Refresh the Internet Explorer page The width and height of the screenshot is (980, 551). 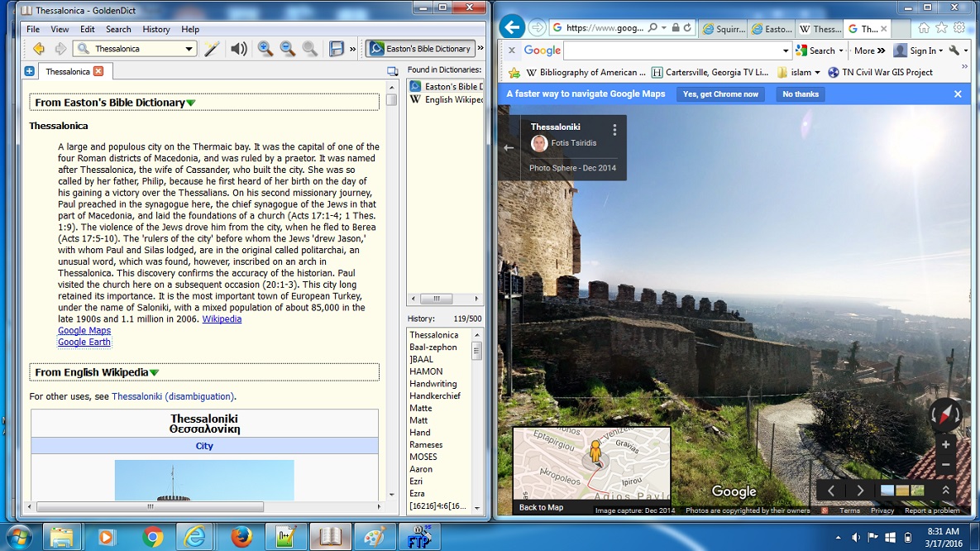click(x=687, y=28)
